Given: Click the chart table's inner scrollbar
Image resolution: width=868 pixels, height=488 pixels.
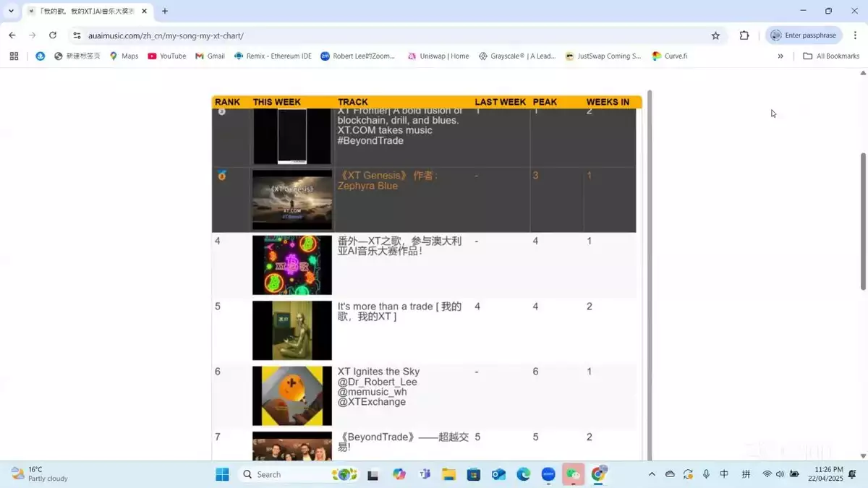Looking at the screenshot, I should pyautogui.click(x=649, y=275).
